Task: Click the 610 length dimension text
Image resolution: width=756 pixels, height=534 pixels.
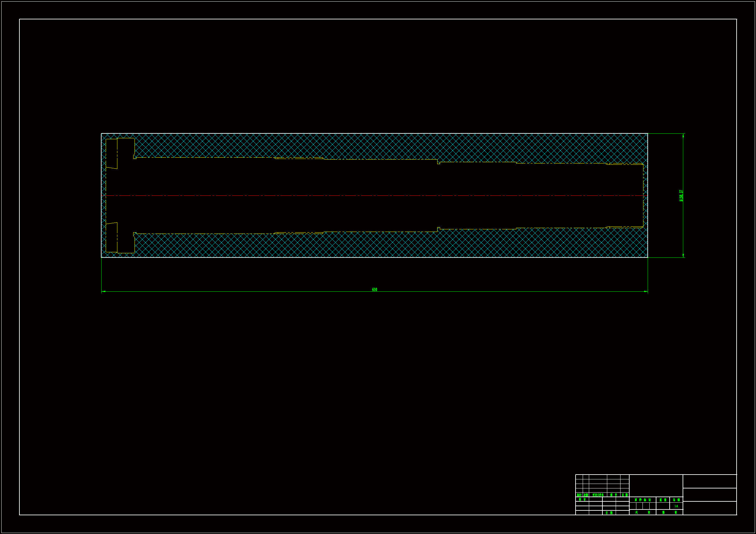Action: pos(374,289)
